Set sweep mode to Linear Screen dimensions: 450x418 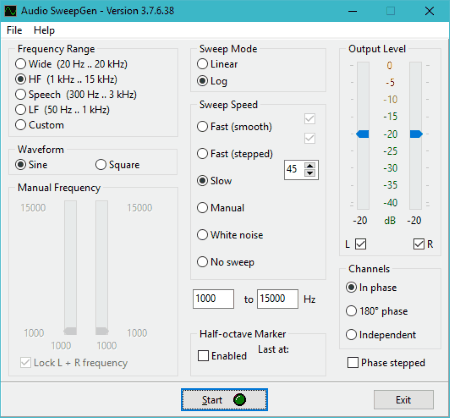click(x=217, y=64)
